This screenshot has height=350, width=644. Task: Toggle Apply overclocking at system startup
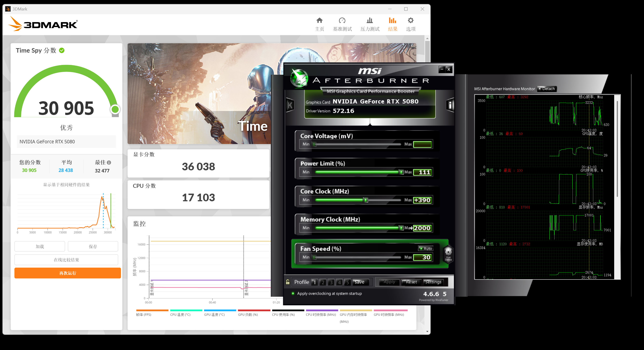293,293
